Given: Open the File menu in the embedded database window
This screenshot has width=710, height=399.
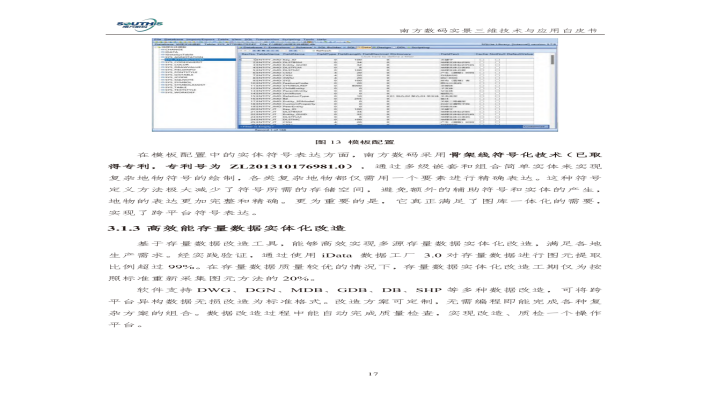Looking at the screenshot, I should click(x=158, y=39).
